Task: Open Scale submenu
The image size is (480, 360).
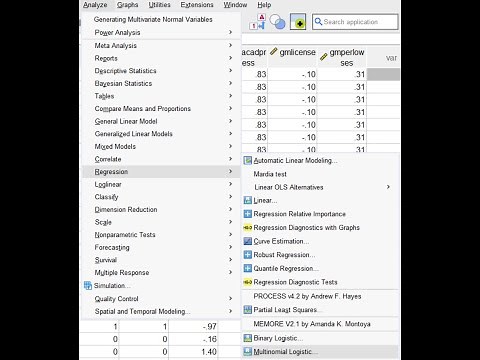Action: [x=161, y=222]
